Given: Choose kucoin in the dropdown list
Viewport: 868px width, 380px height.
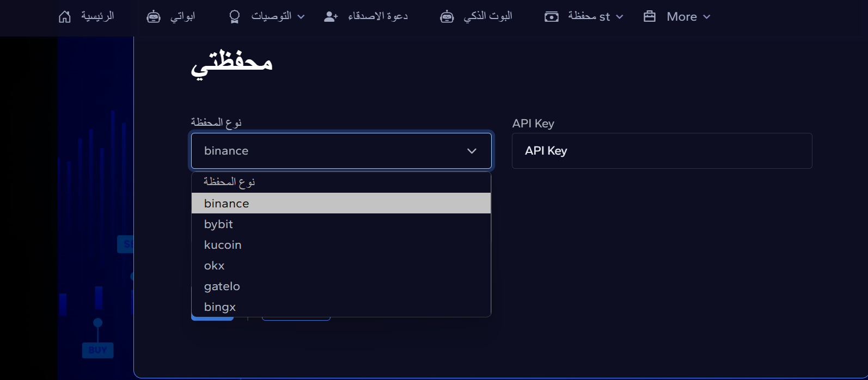Looking at the screenshot, I should click(341, 244).
